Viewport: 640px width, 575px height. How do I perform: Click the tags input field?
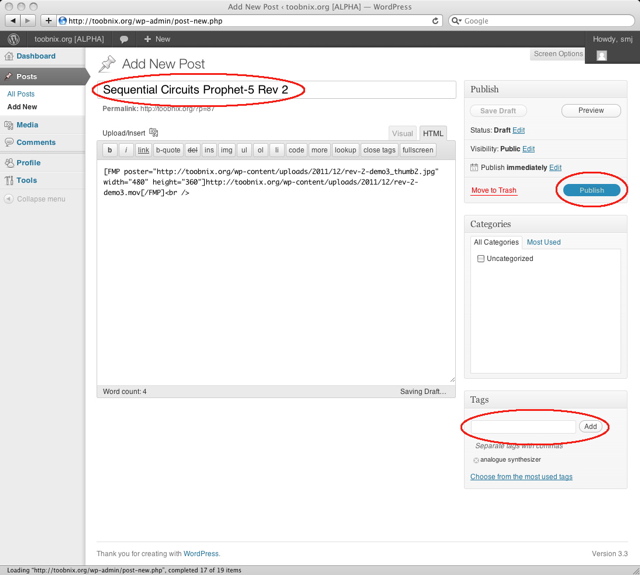(x=523, y=427)
